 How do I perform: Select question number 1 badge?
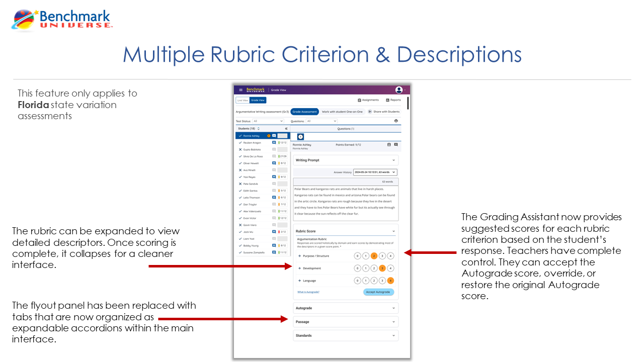(300, 137)
